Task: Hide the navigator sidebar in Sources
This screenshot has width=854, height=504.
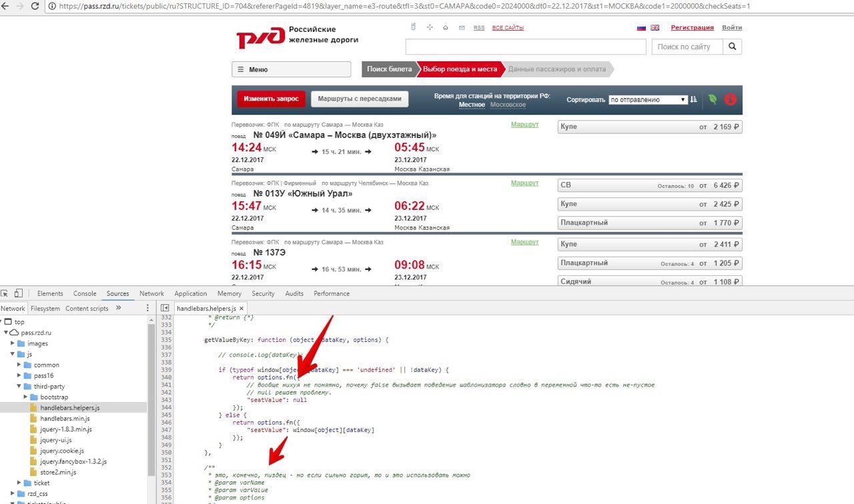Action: (165, 308)
